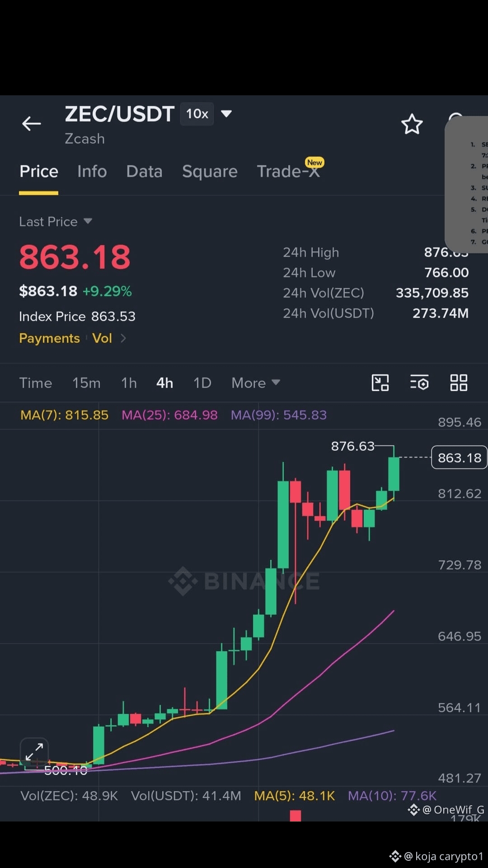Select the 15m chart interval
The width and height of the screenshot is (488, 868).
coord(86,383)
